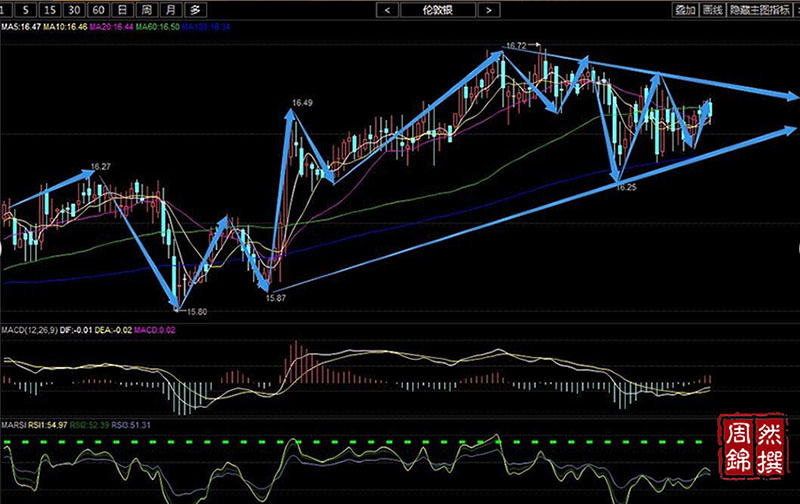Screen dimensions: 800x504
Task: Switch to weekly chart (周)
Action: (146, 10)
